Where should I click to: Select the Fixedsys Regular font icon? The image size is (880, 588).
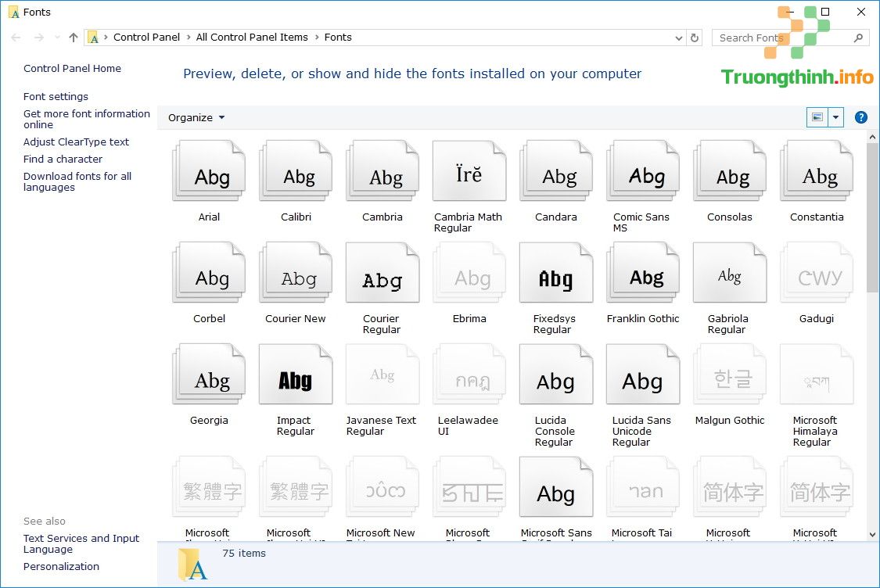click(x=556, y=273)
